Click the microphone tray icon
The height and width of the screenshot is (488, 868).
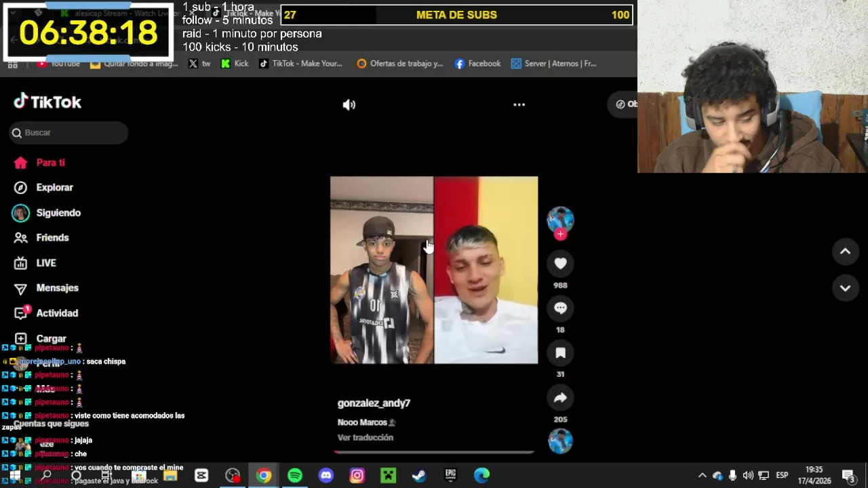point(732,476)
